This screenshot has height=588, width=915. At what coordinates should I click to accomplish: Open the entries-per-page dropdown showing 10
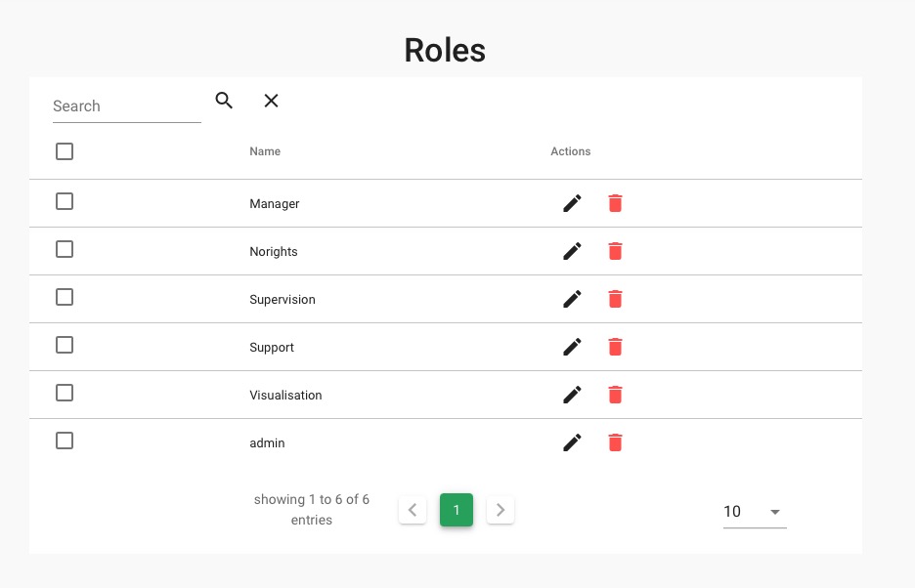coord(753,511)
